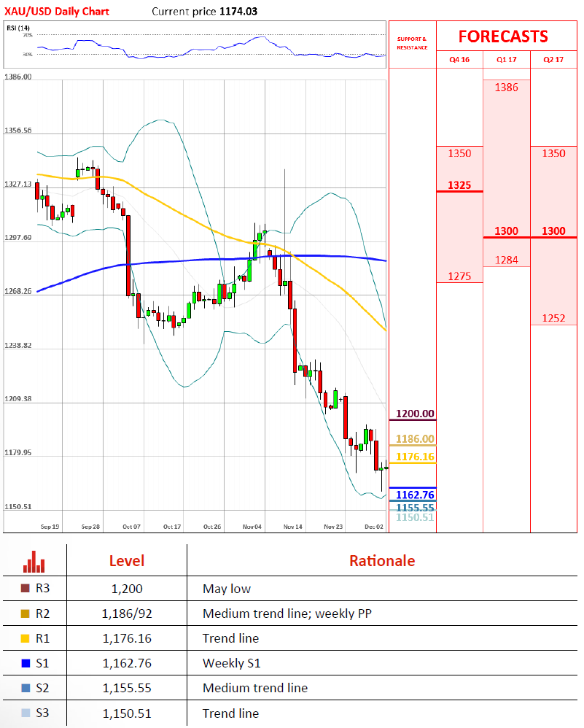Click the 1176.16 resistance level marker
This screenshot has width=584, height=728.
(x=415, y=457)
